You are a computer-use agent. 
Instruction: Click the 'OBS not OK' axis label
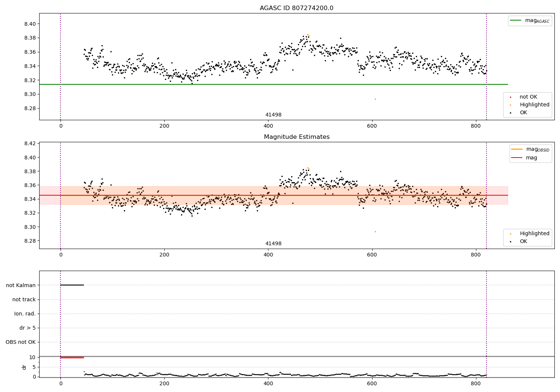point(21,342)
